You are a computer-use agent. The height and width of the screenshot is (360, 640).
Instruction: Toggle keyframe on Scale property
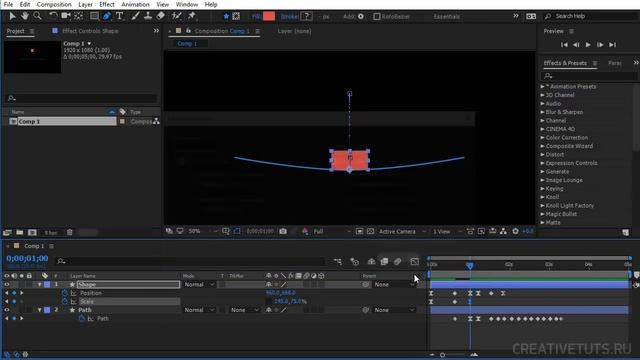(x=14, y=302)
